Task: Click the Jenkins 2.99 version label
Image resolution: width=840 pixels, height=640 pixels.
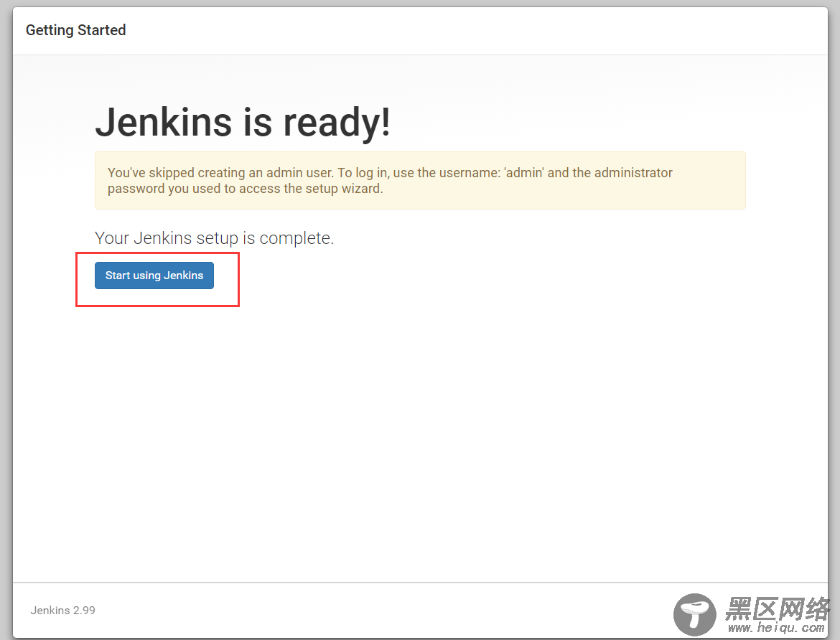Action: point(62,611)
